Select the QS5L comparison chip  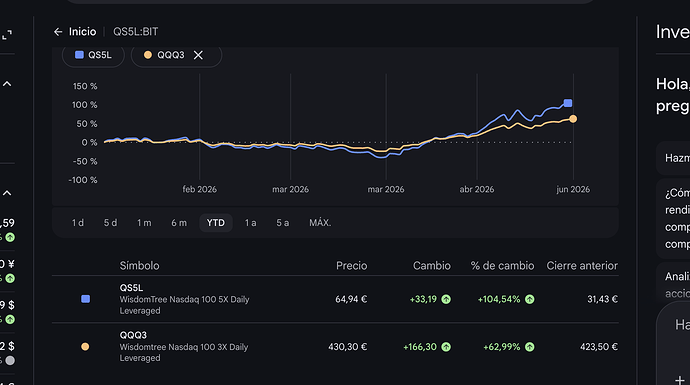click(93, 55)
